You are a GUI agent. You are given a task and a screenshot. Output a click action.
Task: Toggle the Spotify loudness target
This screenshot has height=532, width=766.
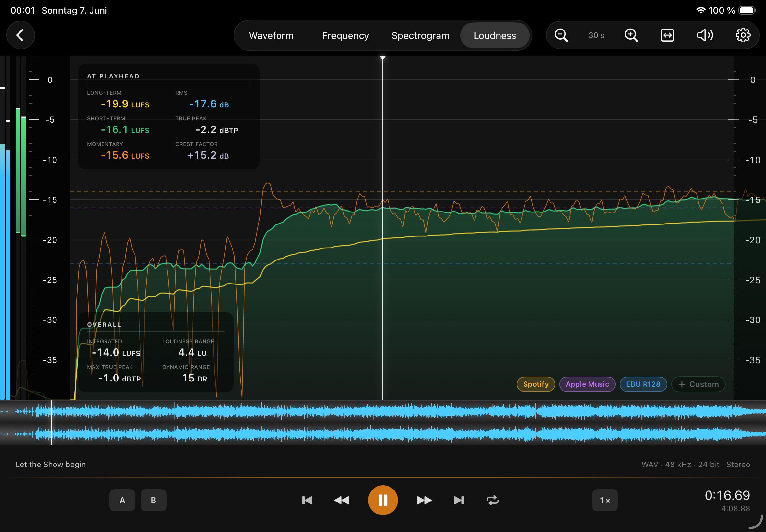click(x=536, y=384)
